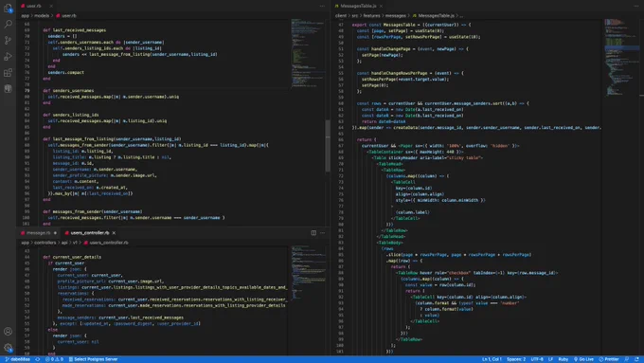The width and height of the screenshot is (644, 363).
Task: Click 'messages' breadcrumb in MessagesTable.js editor
Action: (x=396, y=15)
